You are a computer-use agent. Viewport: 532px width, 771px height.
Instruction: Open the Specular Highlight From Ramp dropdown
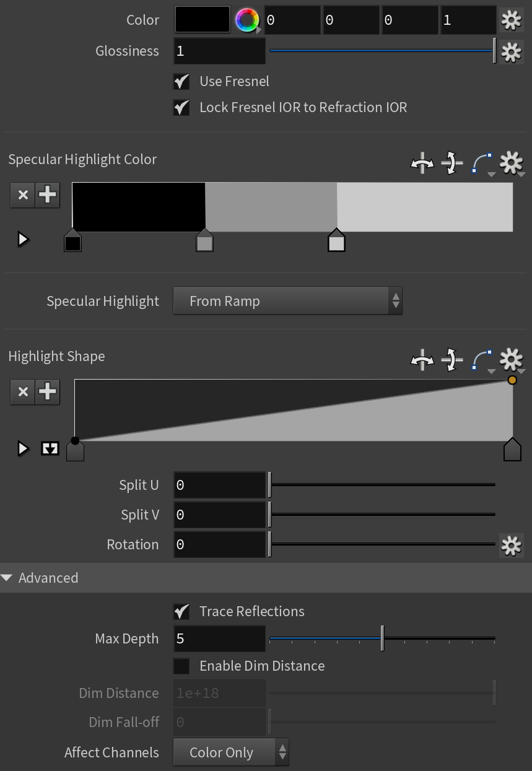pyautogui.click(x=287, y=301)
